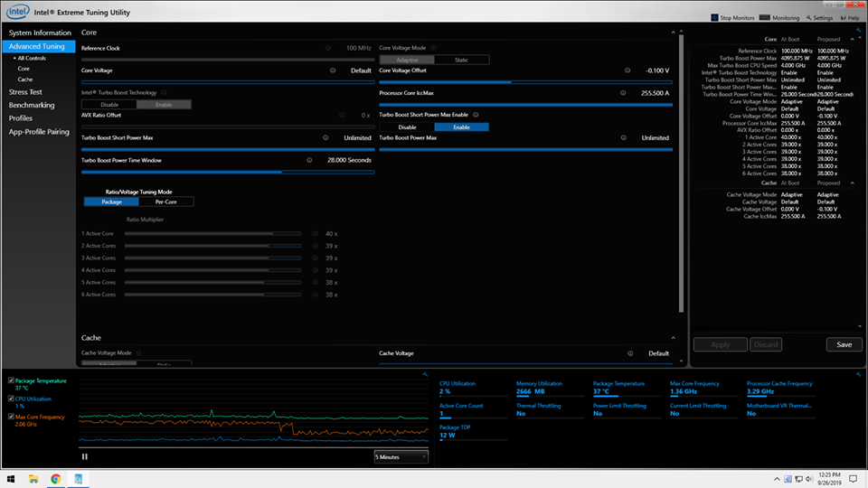Collapse the Core summary list chevron
Screen dimensions: 868x488
(x=852, y=39)
